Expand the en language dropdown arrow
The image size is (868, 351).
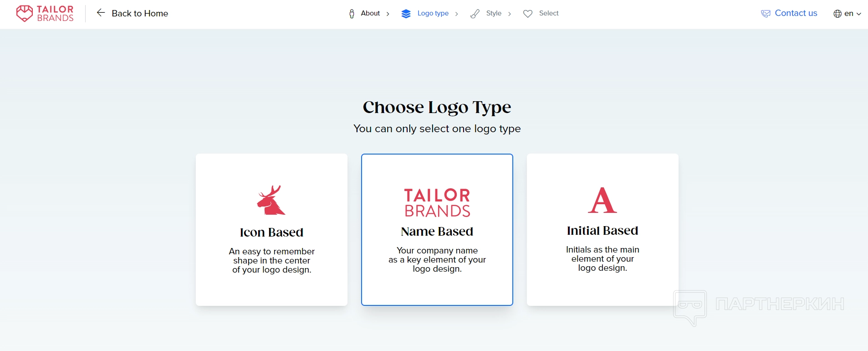(x=859, y=14)
